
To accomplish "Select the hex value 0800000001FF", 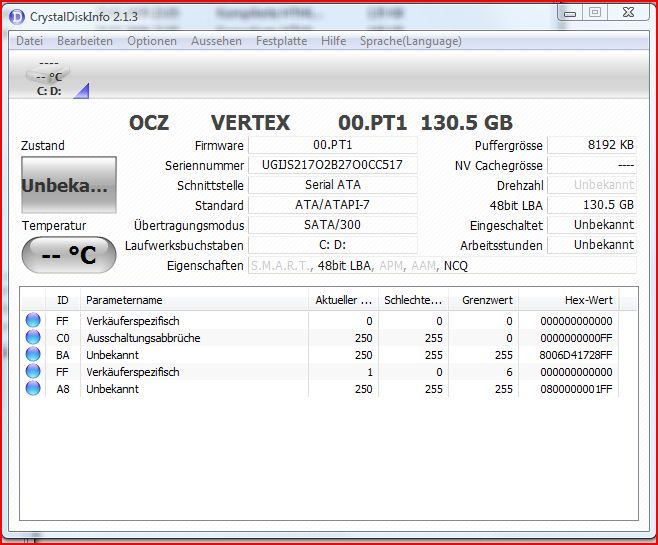I will [576, 389].
